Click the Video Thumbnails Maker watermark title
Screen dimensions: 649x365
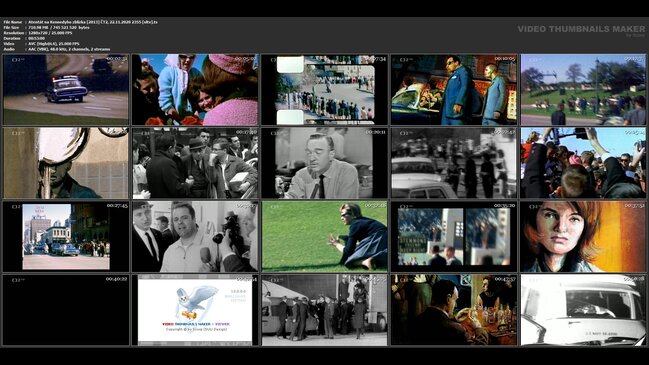pyautogui.click(x=581, y=29)
